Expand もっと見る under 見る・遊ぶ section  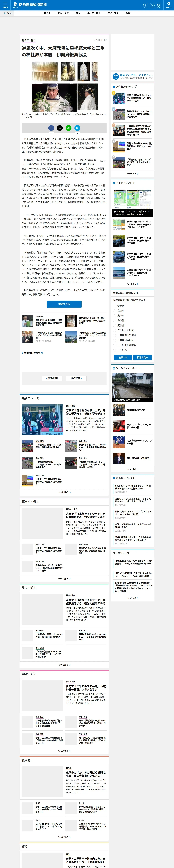tap(64, 665)
